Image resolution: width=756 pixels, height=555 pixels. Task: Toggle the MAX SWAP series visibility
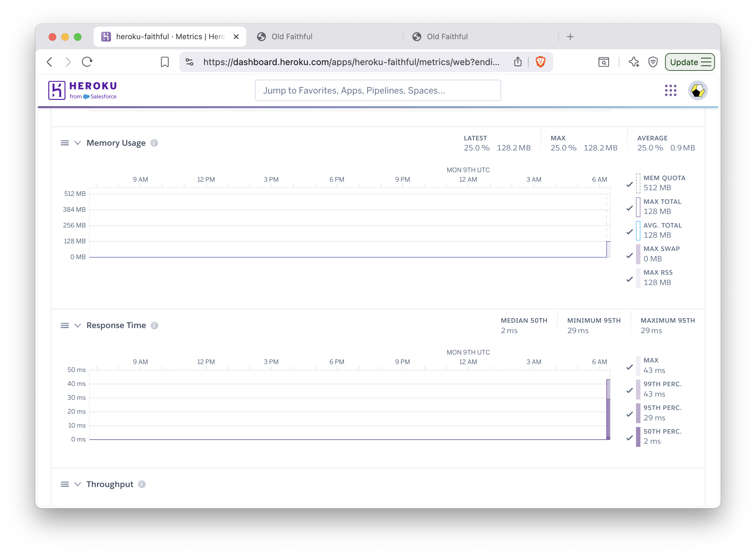click(629, 255)
